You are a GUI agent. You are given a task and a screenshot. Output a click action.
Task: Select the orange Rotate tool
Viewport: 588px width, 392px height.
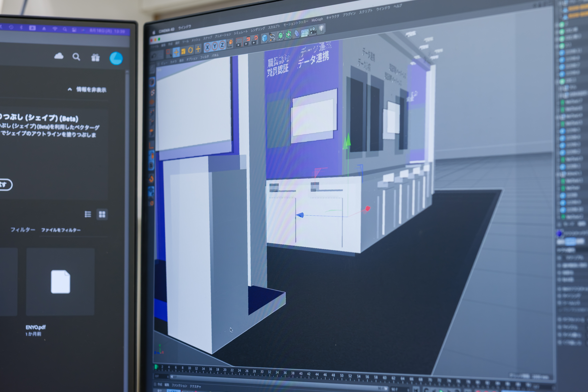[190, 50]
